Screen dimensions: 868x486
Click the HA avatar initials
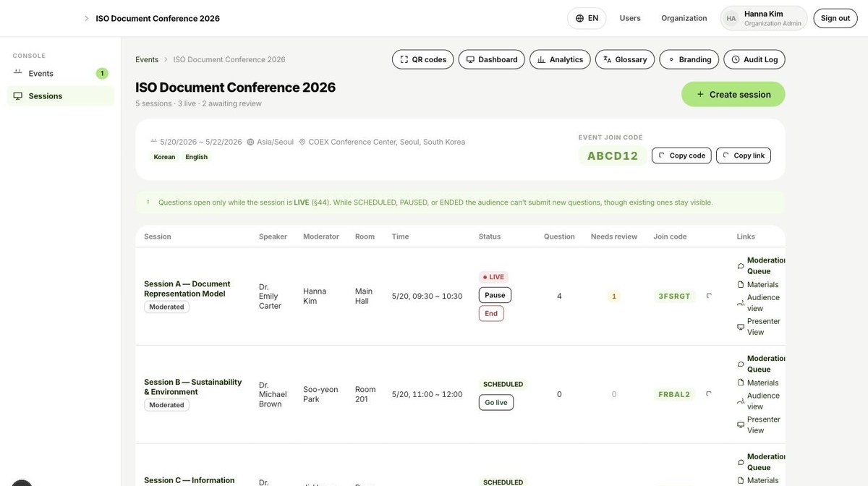click(731, 18)
